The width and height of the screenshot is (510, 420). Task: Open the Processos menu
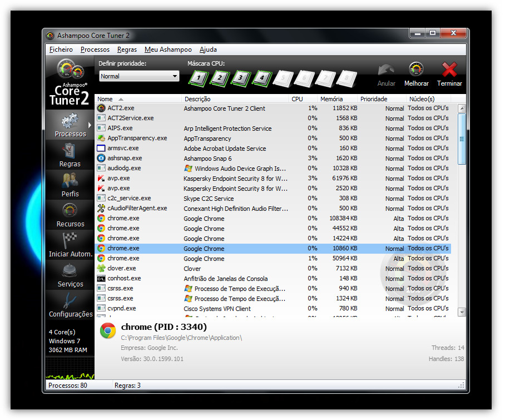pyautogui.click(x=95, y=50)
